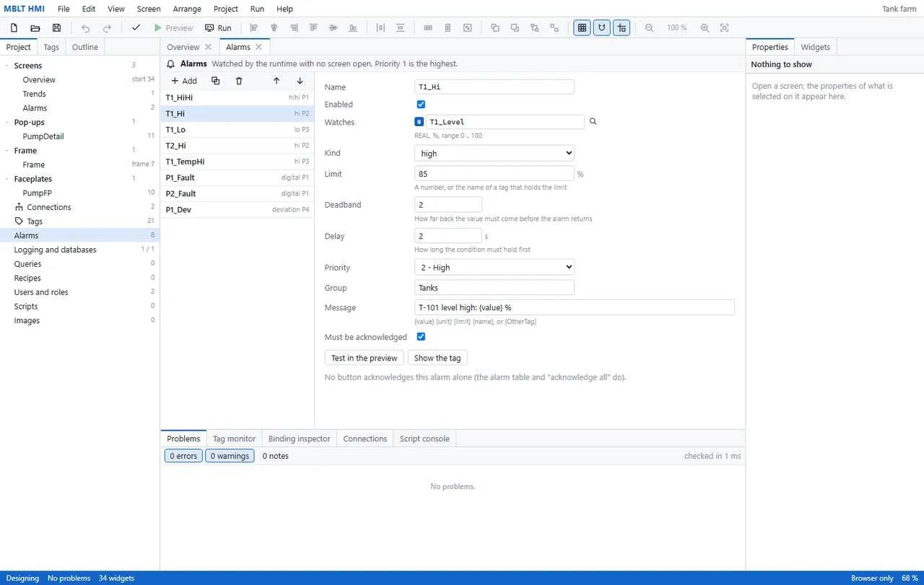Toggle the grid display icon
The image size is (924, 585).
click(x=582, y=28)
